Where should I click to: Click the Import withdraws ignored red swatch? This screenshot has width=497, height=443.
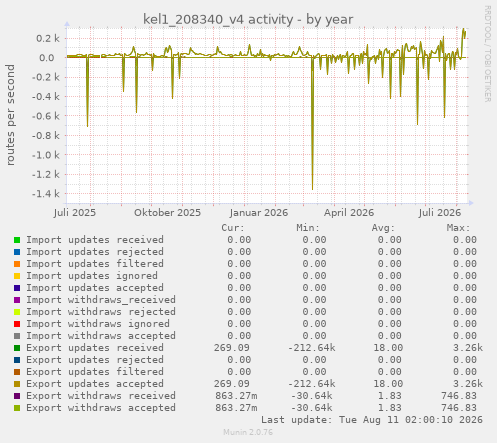(x=17, y=324)
